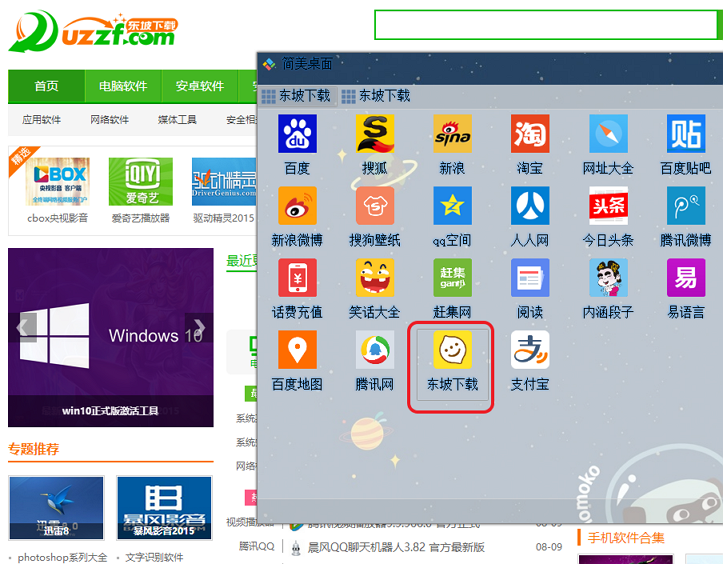Click the 手机软件合集 heading
This screenshot has height=564, width=723.
tap(626, 538)
